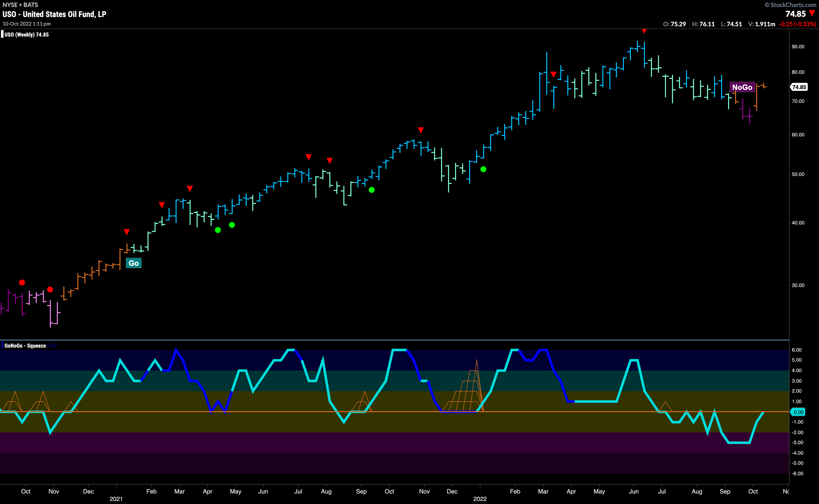The height and width of the screenshot is (504, 819).
Task: Click the -0.25 (-0.33%) change value
Action: pos(797,24)
